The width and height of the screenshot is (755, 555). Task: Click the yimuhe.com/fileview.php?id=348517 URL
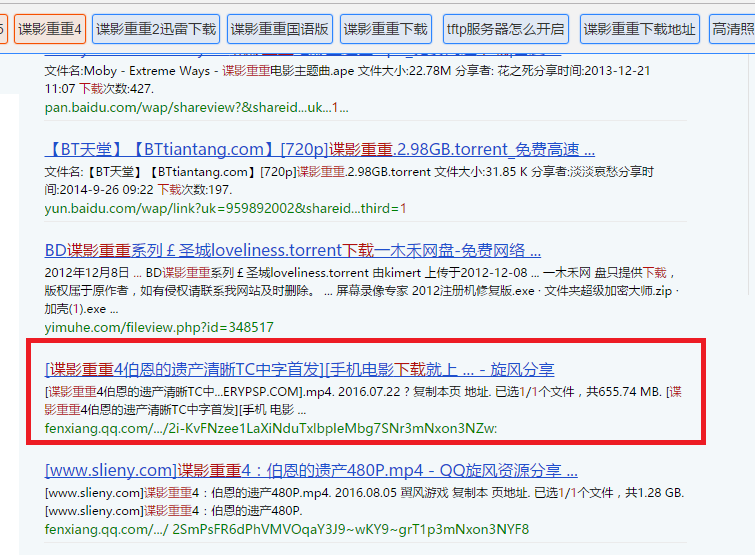[159, 327]
